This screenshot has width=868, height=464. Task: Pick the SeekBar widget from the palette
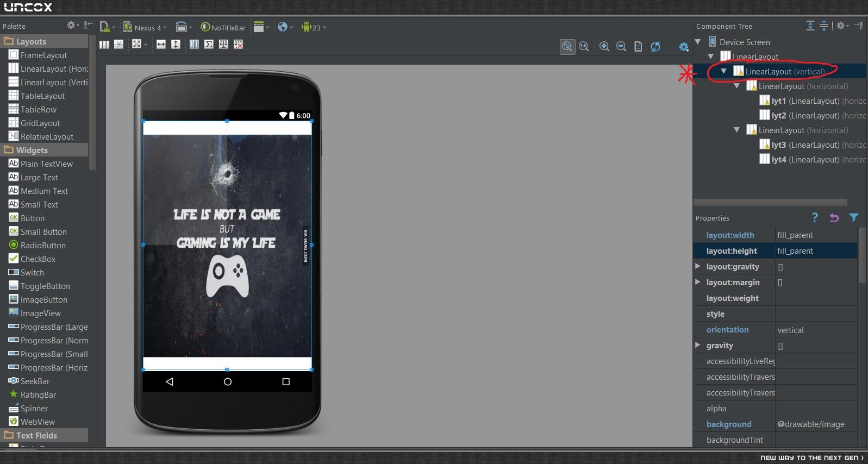(x=29, y=381)
